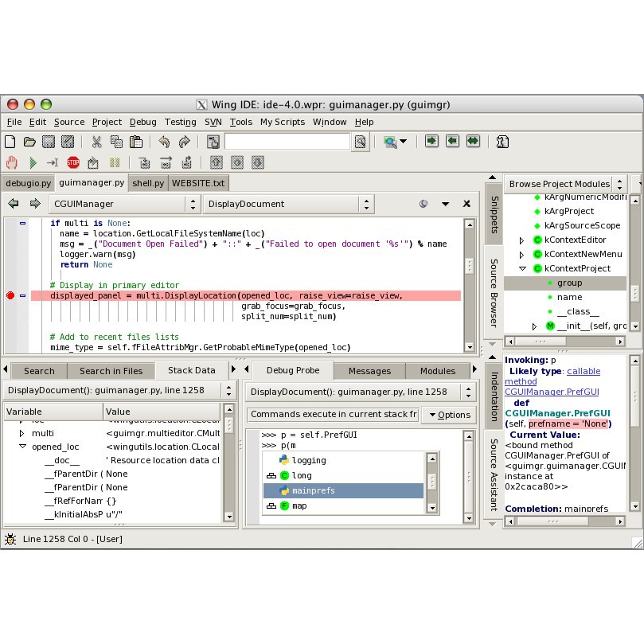Image resolution: width=644 pixels, height=644 pixels.
Task: Toggle open-files lock icon beside the editor dropdown
Action: coord(422,204)
